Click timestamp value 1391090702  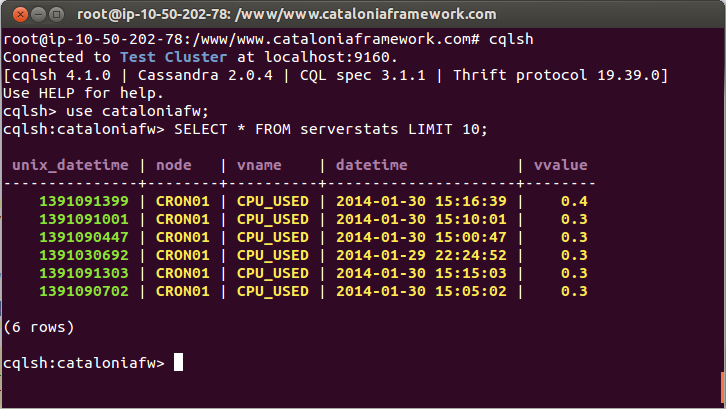84,291
